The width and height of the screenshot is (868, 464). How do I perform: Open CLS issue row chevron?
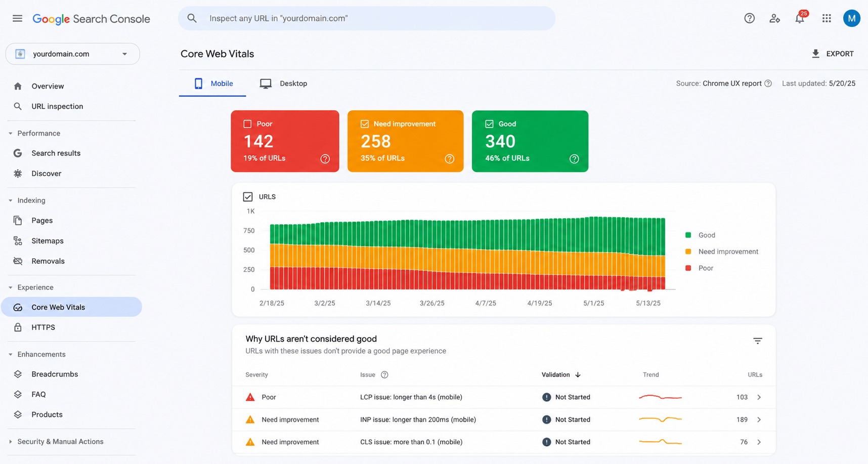[x=759, y=442]
